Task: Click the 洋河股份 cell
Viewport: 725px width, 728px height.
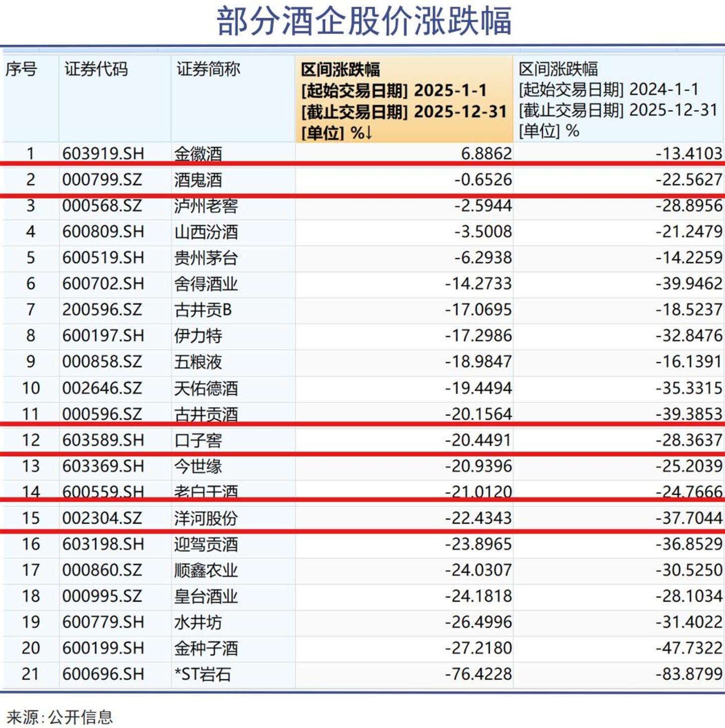Action: pos(206,518)
